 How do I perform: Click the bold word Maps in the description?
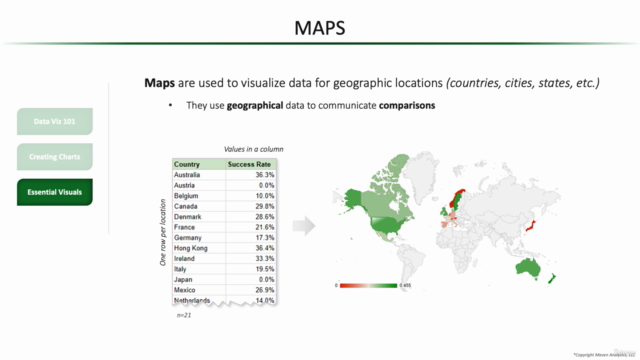point(160,83)
